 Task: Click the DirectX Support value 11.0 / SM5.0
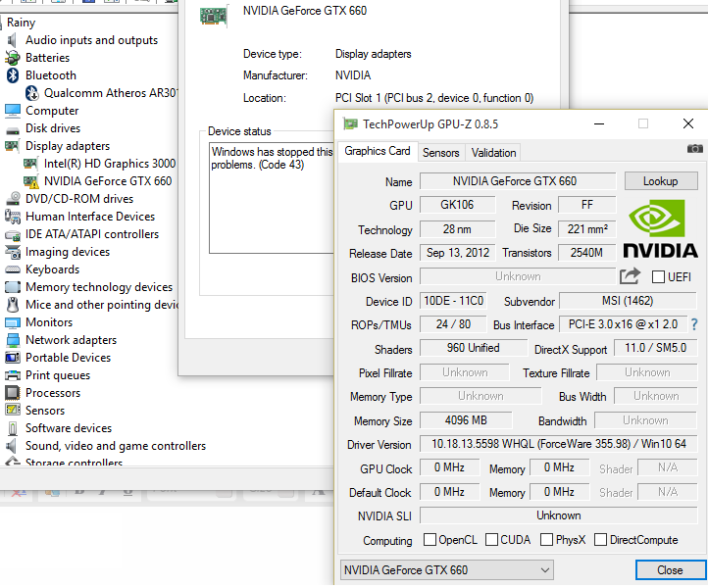click(x=656, y=348)
